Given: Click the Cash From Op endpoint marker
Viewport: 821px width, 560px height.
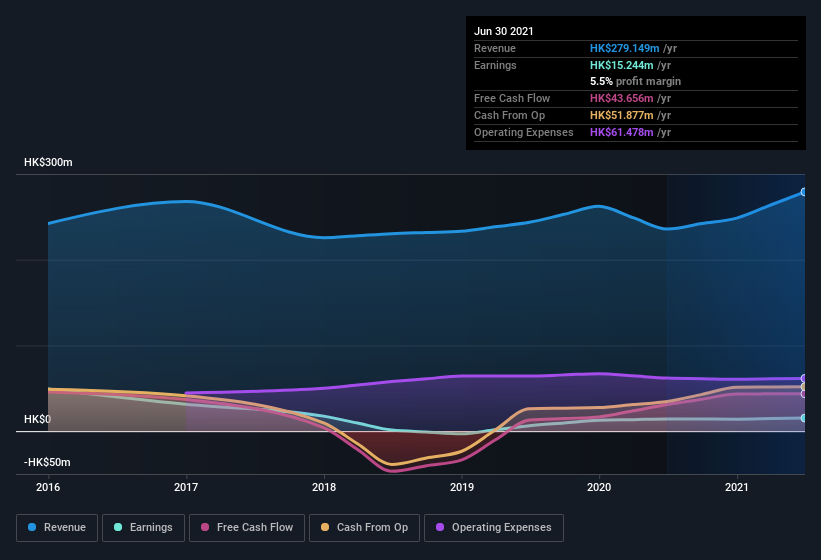Looking at the screenshot, I should 803,387.
